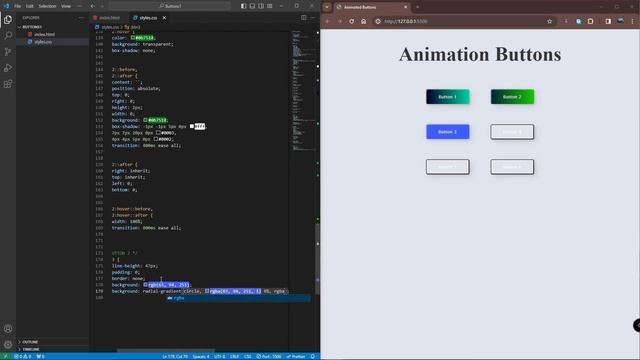Image resolution: width=640 pixels, height=360 pixels.
Task: Change UTF-8 file encoding in status bar
Action: 220,356
